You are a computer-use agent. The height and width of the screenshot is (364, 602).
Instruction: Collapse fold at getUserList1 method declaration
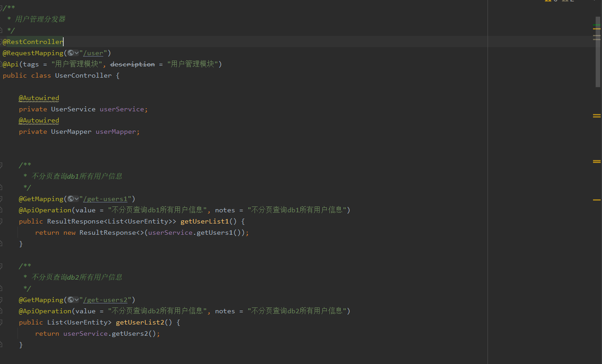[x=1, y=221]
